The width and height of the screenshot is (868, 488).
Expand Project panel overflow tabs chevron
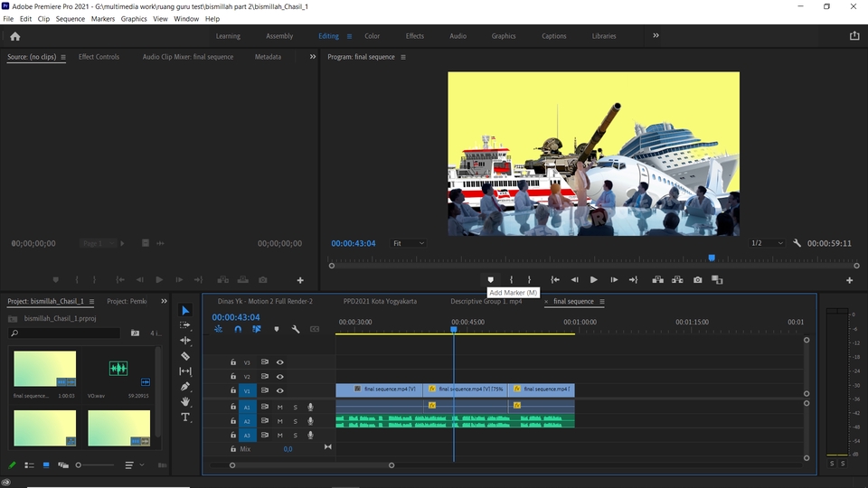164,301
